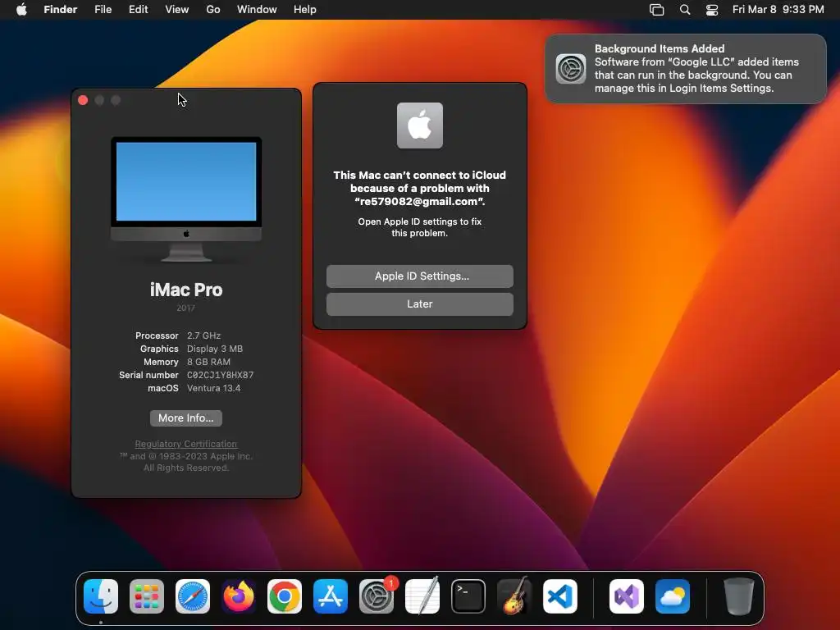Click Apple ID Settings... button
The height and width of the screenshot is (630, 840).
tap(420, 276)
